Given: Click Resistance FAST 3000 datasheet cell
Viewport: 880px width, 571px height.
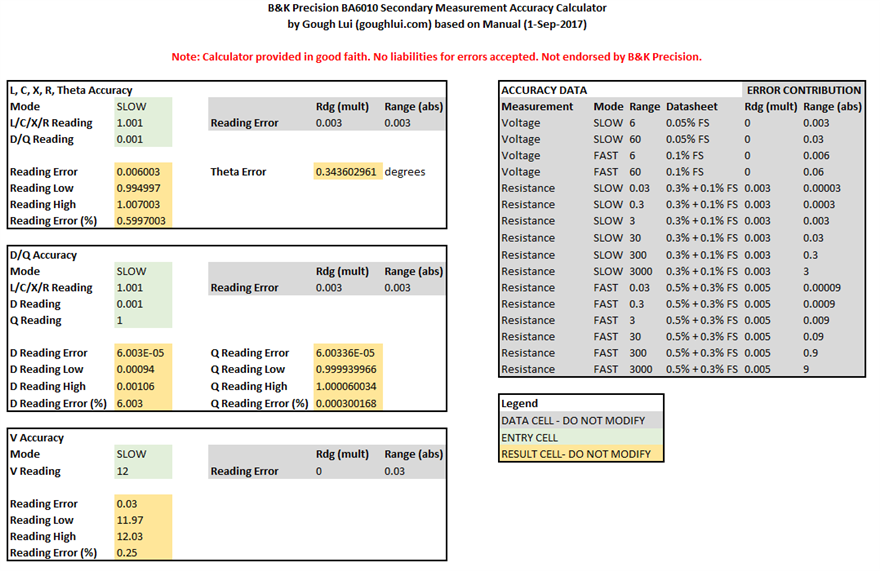Looking at the screenshot, I should click(702, 369).
